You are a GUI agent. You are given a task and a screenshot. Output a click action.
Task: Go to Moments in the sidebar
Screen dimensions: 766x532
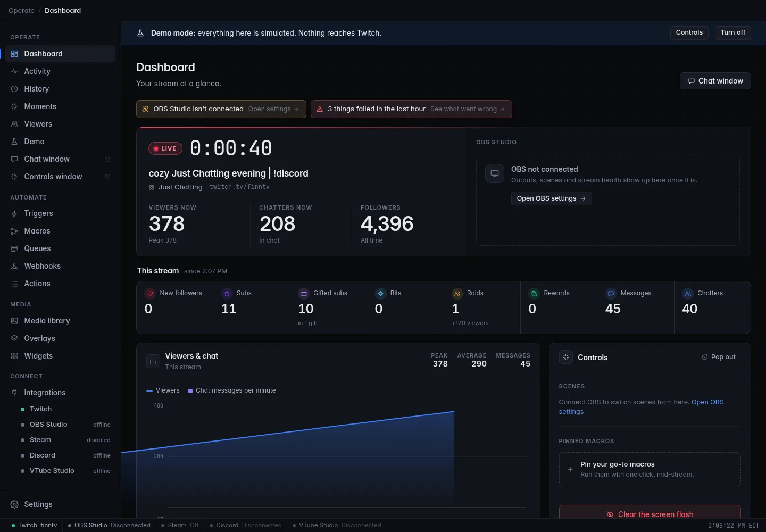(x=60, y=106)
